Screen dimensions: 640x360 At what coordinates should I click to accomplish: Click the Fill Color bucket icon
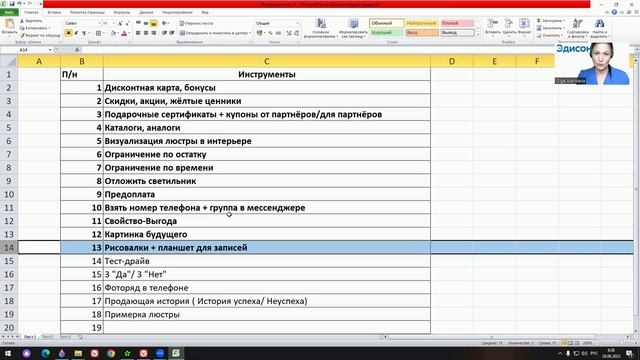tap(113, 33)
